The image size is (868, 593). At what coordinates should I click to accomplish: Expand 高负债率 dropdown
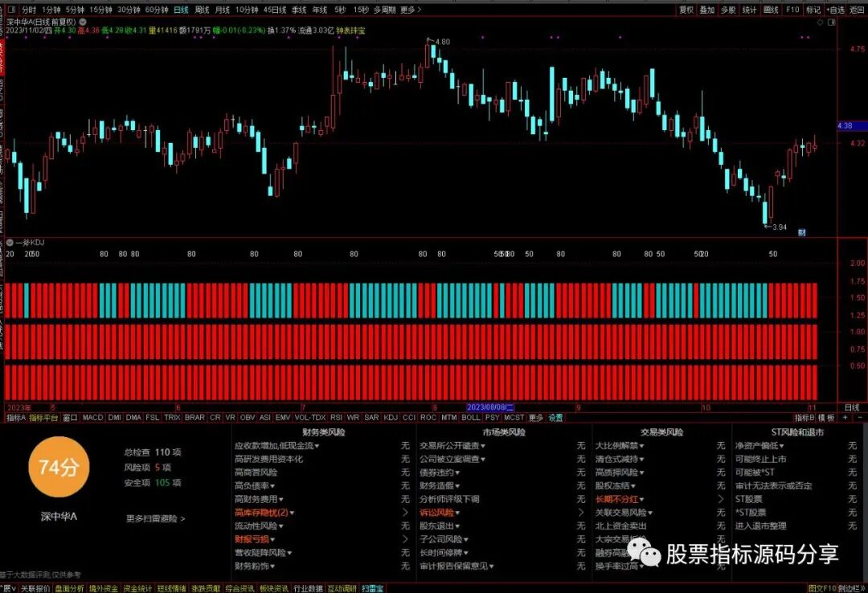click(x=255, y=486)
